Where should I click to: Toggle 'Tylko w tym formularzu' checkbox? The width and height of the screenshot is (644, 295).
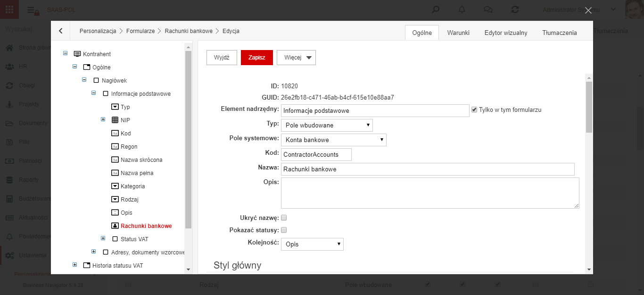click(474, 110)
